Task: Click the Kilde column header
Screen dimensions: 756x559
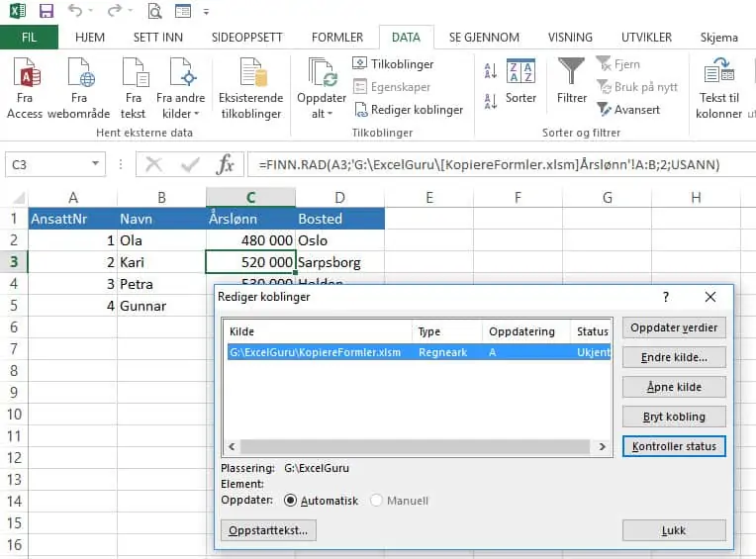Action: [319, 331]
